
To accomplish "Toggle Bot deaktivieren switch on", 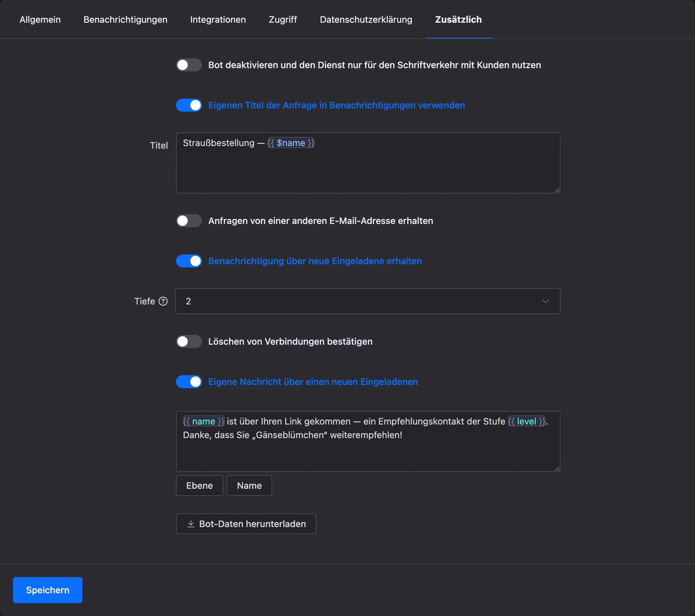I will pos(189,65).
